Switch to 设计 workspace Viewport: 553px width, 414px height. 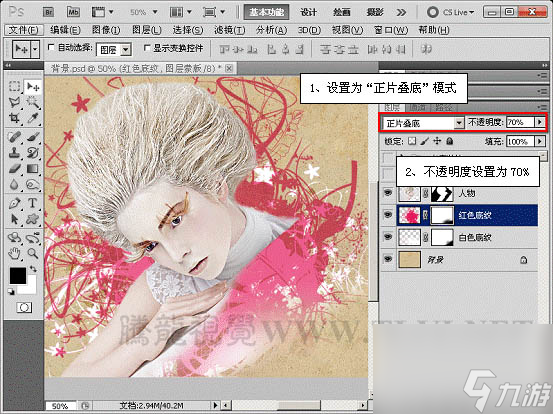tap(309, 12)
